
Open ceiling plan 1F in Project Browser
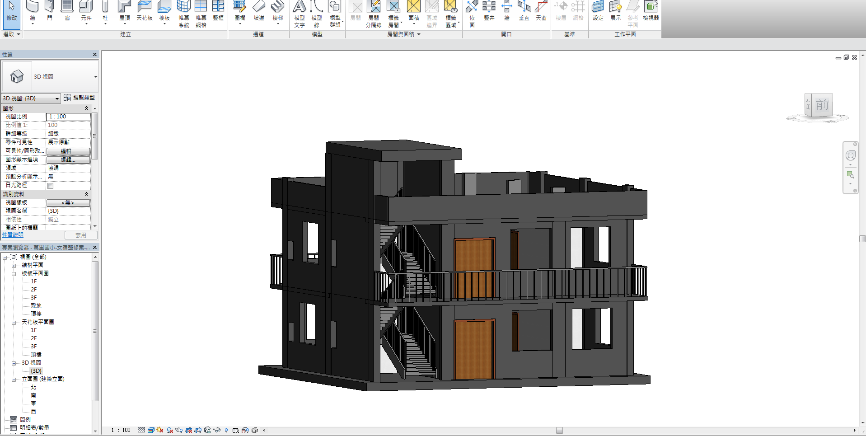coord(34,330)
